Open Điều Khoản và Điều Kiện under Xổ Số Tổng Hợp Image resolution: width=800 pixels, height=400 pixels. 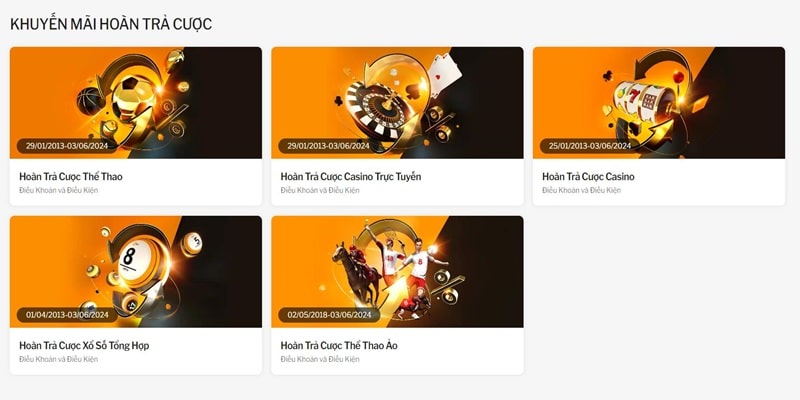point(58,359)
